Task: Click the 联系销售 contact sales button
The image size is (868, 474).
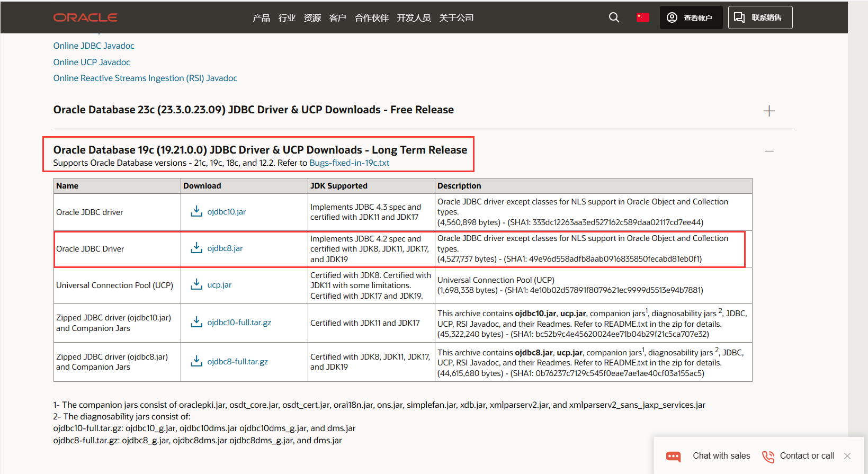Action: point(760,17)
